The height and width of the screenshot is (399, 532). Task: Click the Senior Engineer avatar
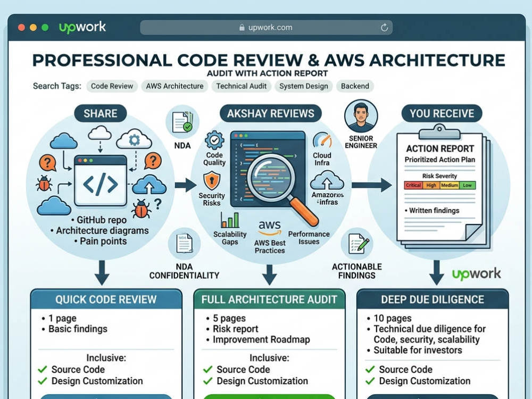click(361, 115)
